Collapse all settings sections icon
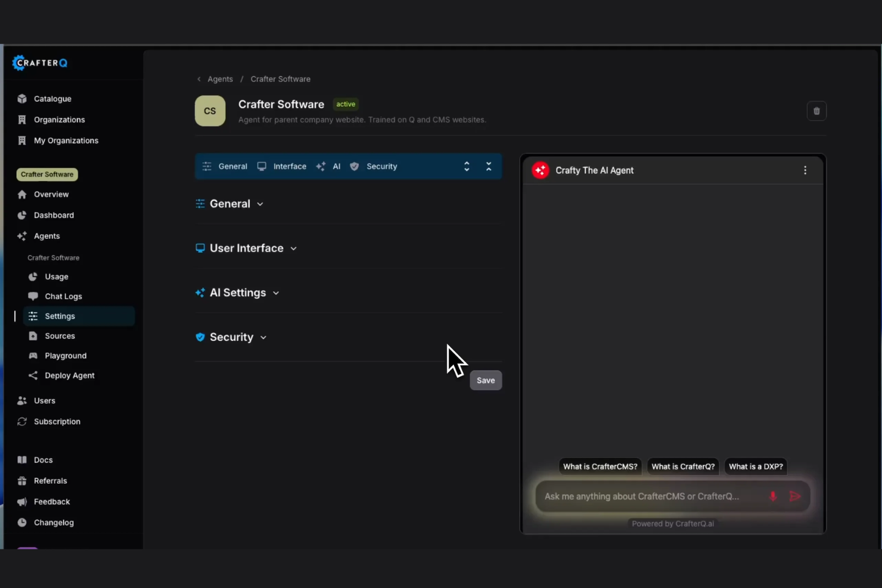The height and width of the screenshot is (588, 882). coord(489,166)
